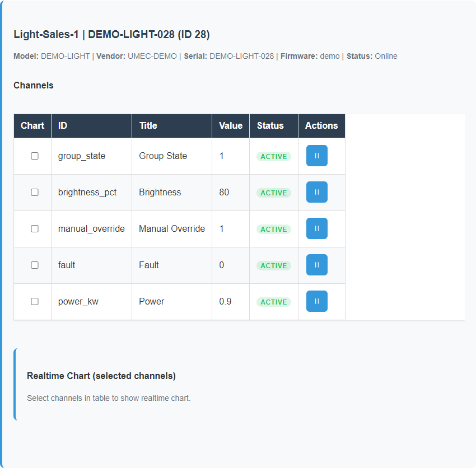Pause the Brightness channel
476x468 pixels.
click(316, 192)
